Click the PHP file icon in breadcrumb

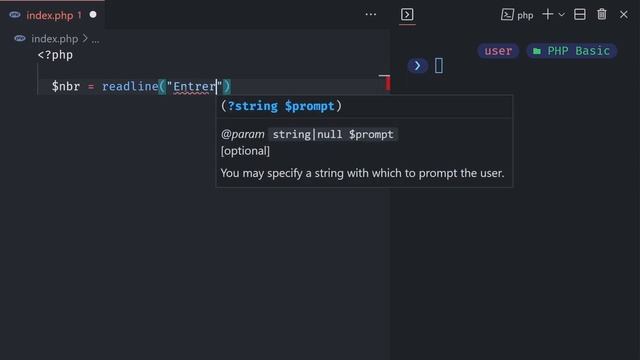click(x=20, y=38)
